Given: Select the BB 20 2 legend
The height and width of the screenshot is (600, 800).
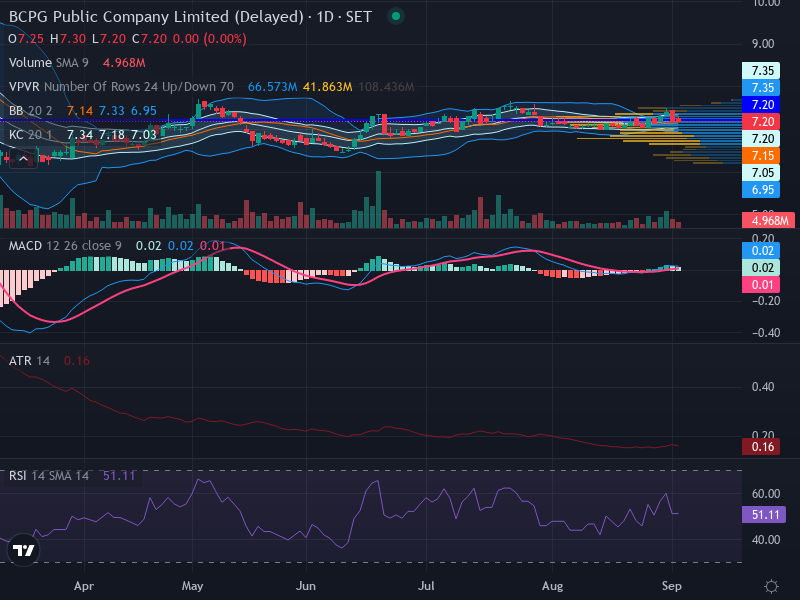Looking at the screenshot, I should (31, 111).
